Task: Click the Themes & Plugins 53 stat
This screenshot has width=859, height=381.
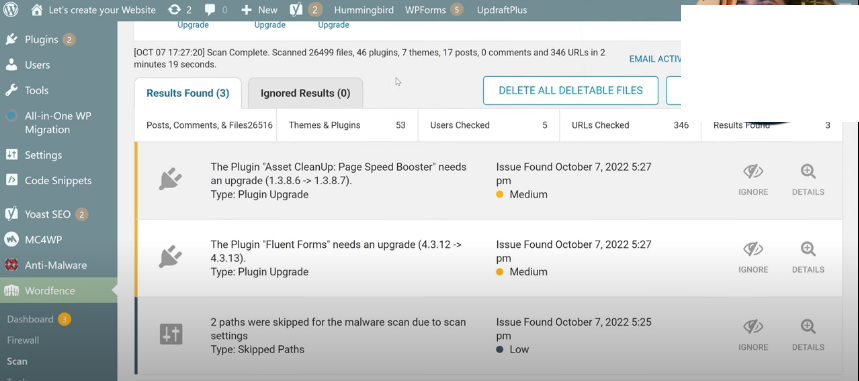Action: [347, 125]
